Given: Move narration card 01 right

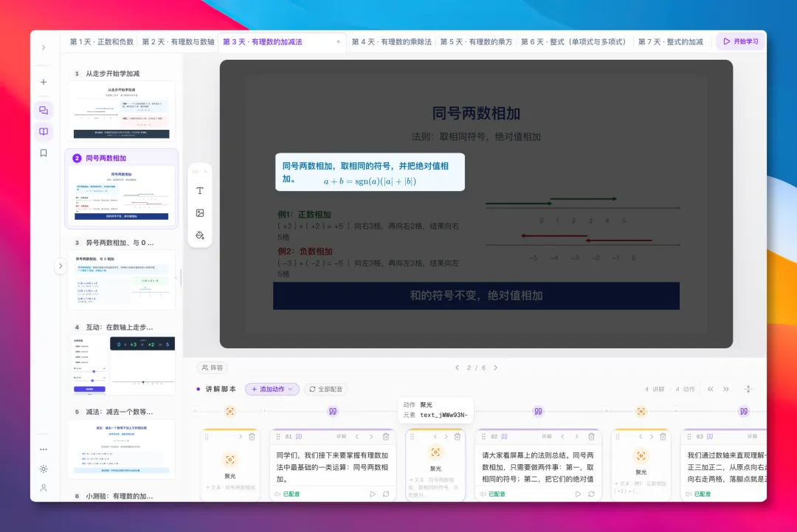Looking at the screenshot, I should pyautogui.click(x=371, y=437).
